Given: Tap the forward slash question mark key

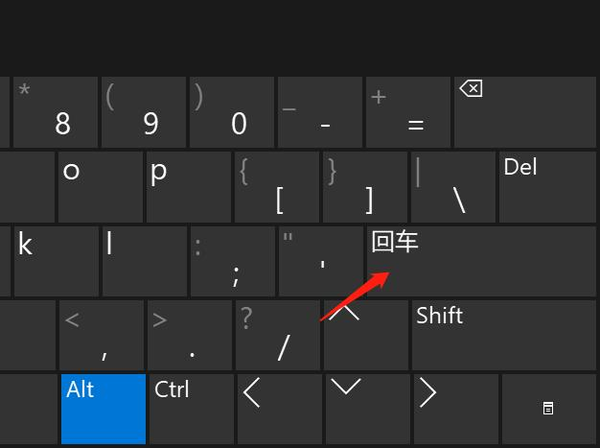Looking at the screenshot, I should point(276,335).
